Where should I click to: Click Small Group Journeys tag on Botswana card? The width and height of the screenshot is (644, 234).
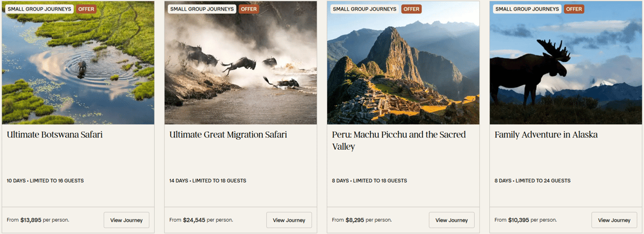pyautogui.click(x=40, y=9)
